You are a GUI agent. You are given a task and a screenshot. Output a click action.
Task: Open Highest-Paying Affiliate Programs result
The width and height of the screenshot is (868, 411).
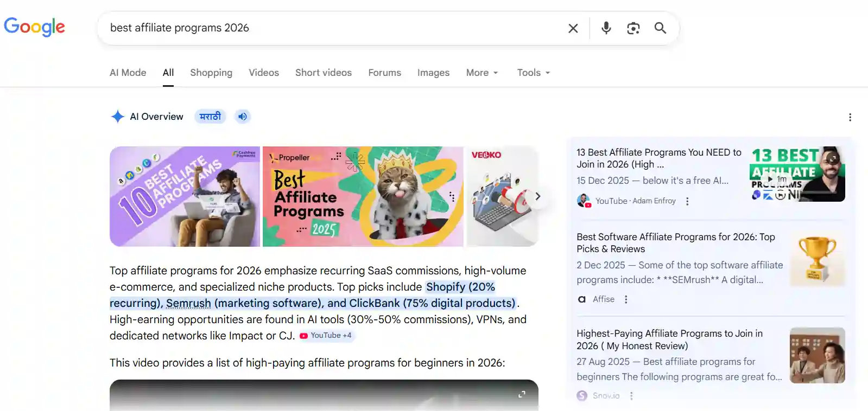pyautogui.click(x=669, y=339)
